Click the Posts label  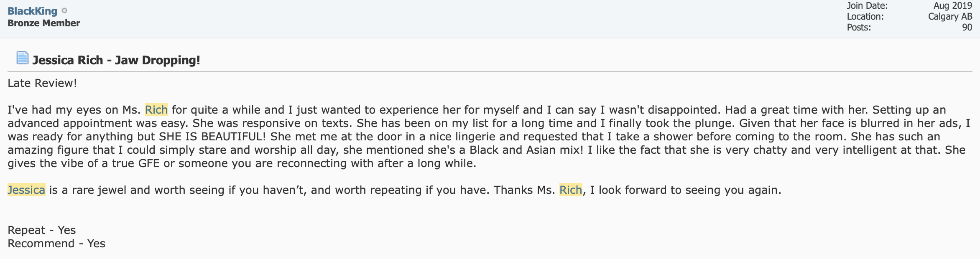pyautogui.click(x=859, y=28)
